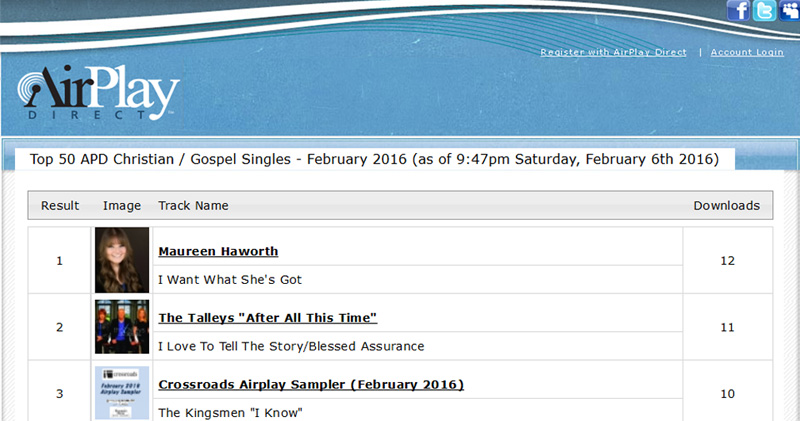Click the Top 50 APD Christian / Gospel Singles title

pos(374,159)
